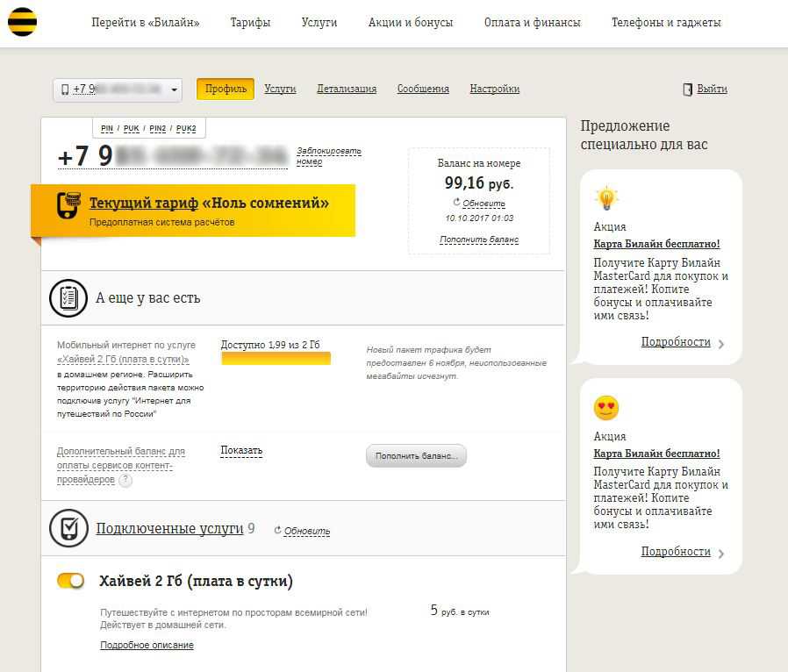788x672 pixels.
Task: Open the phone number selector dropdown
Action: pyautogui.click(x=118, y=89)
